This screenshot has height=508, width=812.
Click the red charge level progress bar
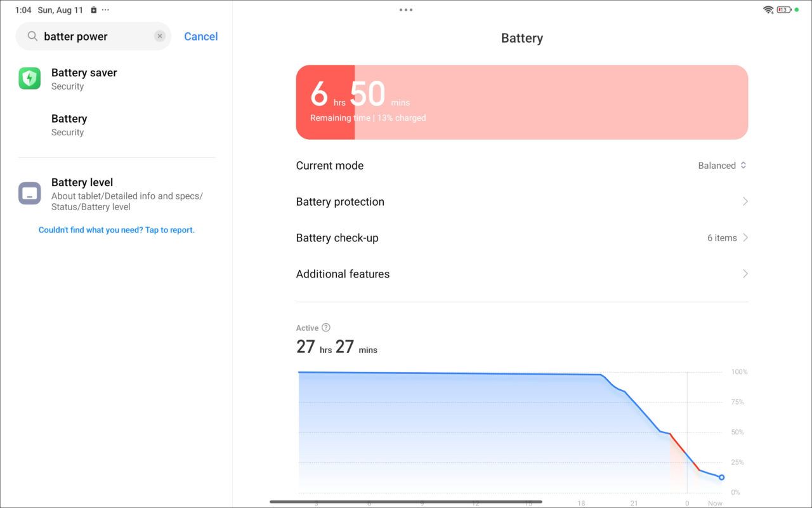tap(327, 102)
